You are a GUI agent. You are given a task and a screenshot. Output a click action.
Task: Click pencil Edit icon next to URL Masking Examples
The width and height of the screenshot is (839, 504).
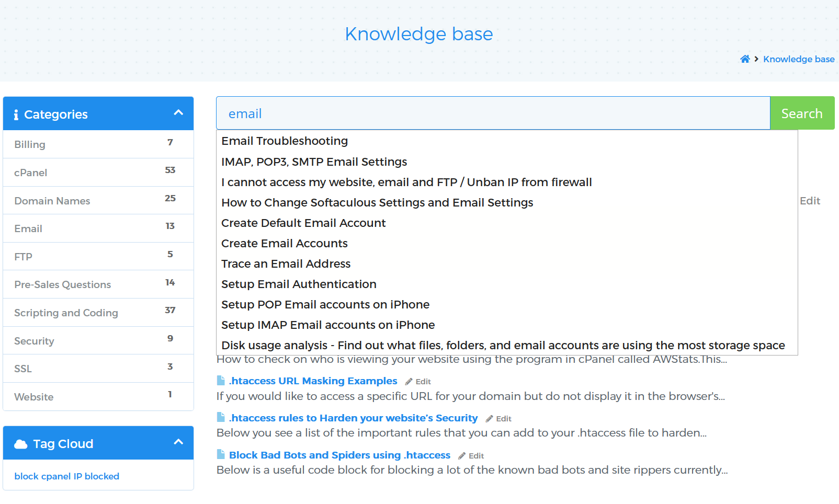409,382
